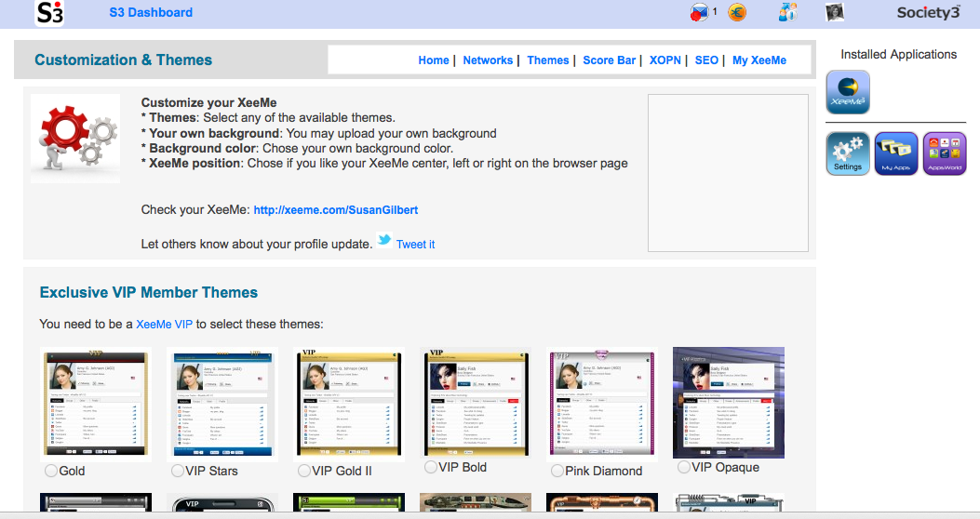Go to the Home menu item
980x519 pixels.
(x=433, y=60)
